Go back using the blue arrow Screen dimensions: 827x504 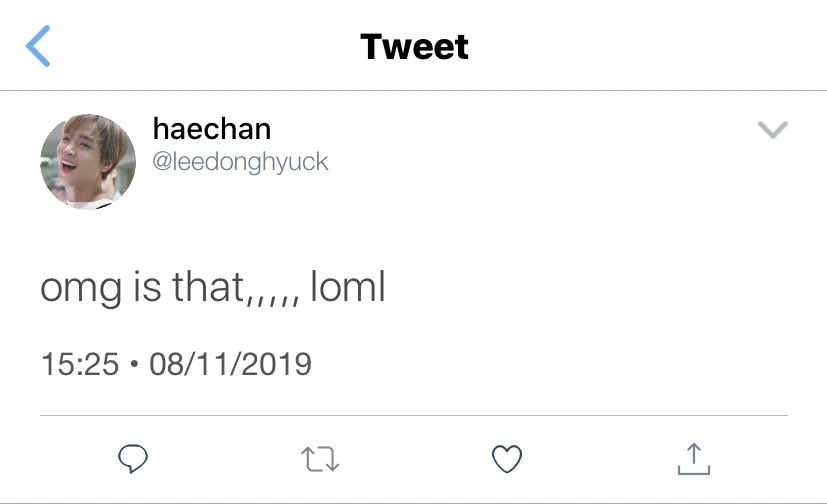[38, 46]
